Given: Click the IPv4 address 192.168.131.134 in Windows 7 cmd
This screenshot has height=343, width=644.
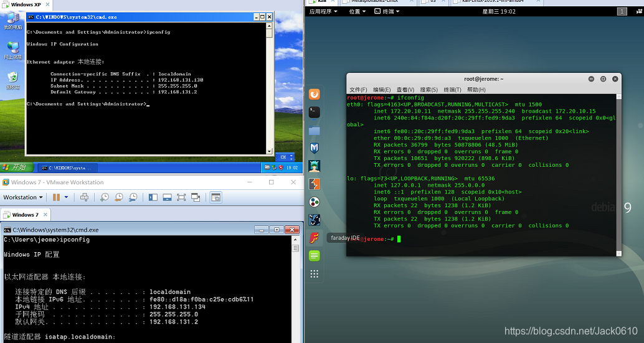Looking at the screenshot, I should click(178, 307).
